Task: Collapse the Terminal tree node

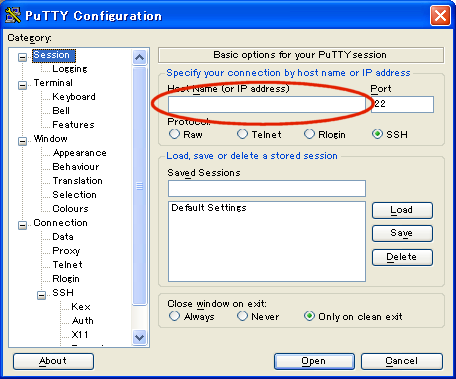Action: (x=22, y=85)
